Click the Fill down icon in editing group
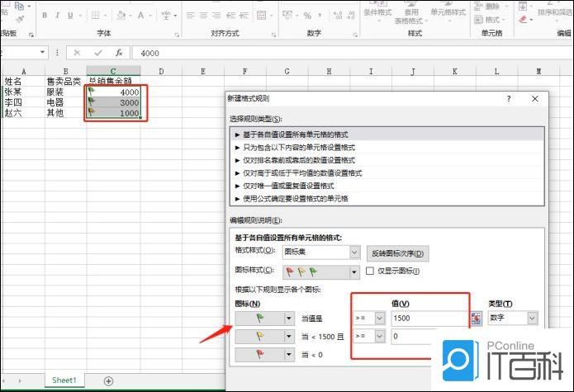 (x=523, y=6)
